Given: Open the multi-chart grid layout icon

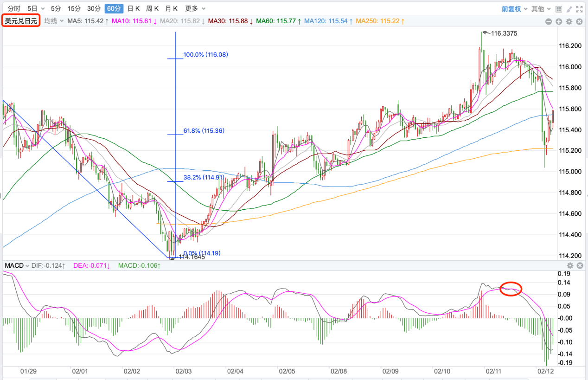Looking at the screenshot, I should click(559, 9).
